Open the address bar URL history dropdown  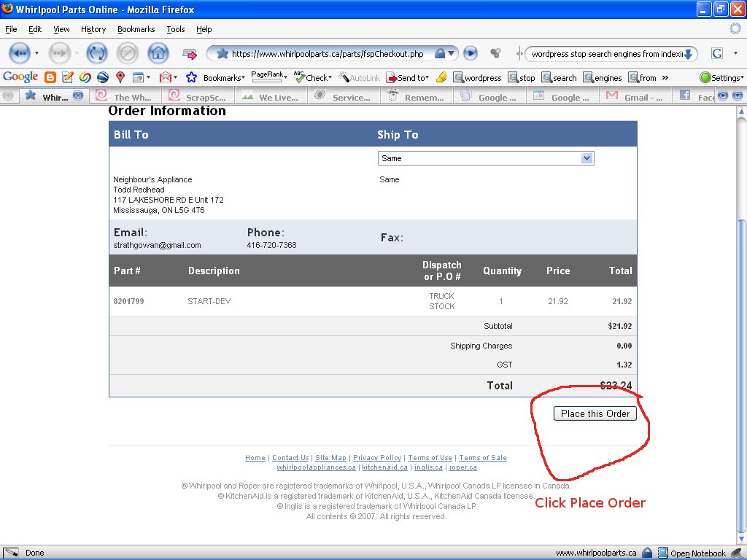tap(451, 53)
